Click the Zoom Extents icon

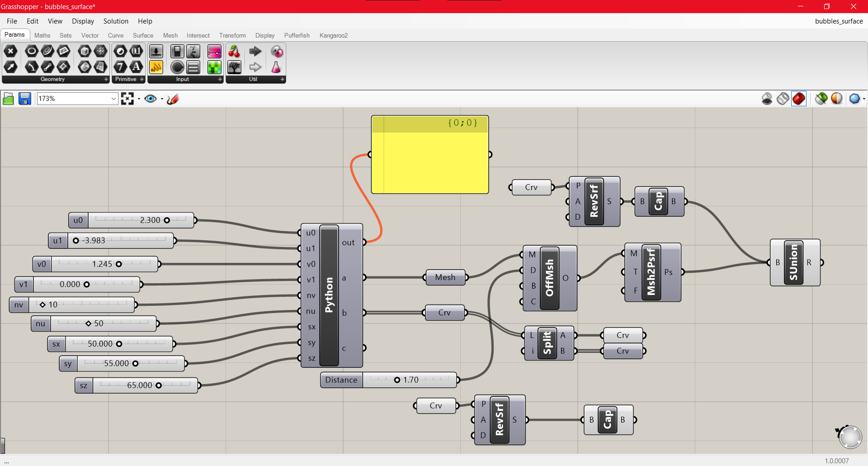pos(127,99)
